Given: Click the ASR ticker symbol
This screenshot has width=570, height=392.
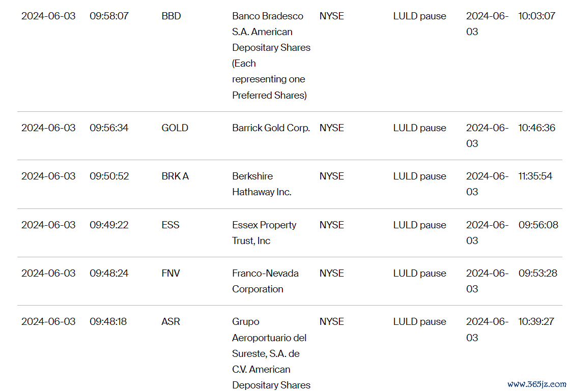Looking at the screenshot, I should (171, 321).
